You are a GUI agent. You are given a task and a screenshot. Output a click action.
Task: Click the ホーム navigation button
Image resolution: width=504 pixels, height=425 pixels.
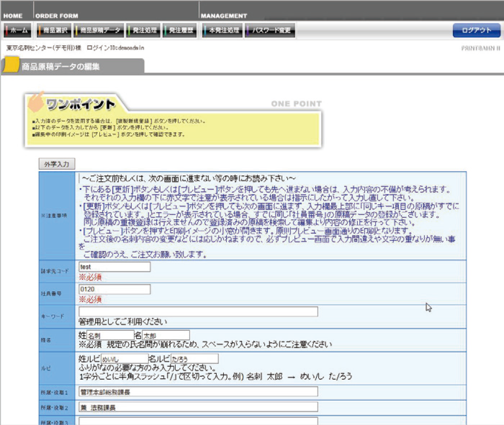tap(17, 30)
